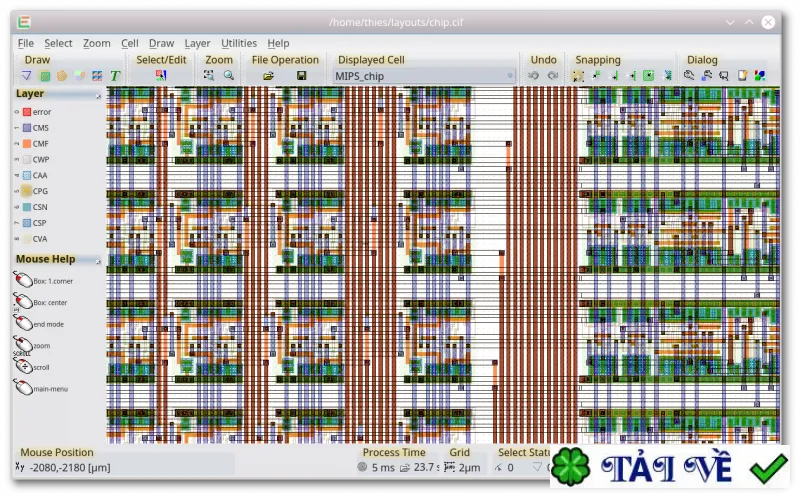The width and height of the screenshot is (800, 498).
Task: Save the file with the floppy icon
Action: [x=302, y=76]
